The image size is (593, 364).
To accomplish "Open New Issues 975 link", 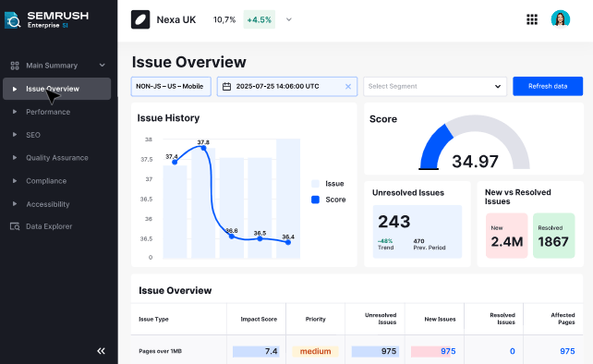I will 448,351.
